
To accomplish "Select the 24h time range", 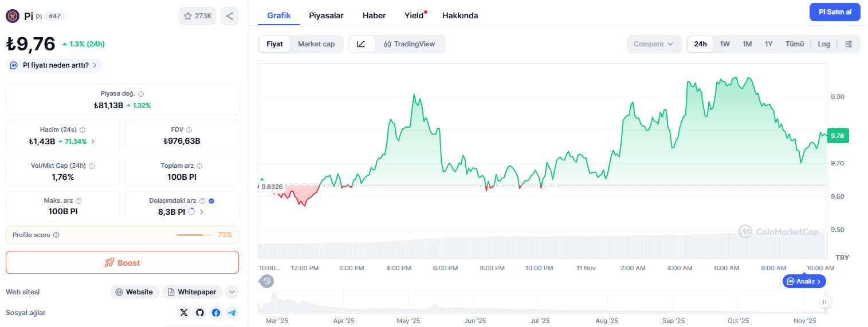I will (x=700, y=44).
